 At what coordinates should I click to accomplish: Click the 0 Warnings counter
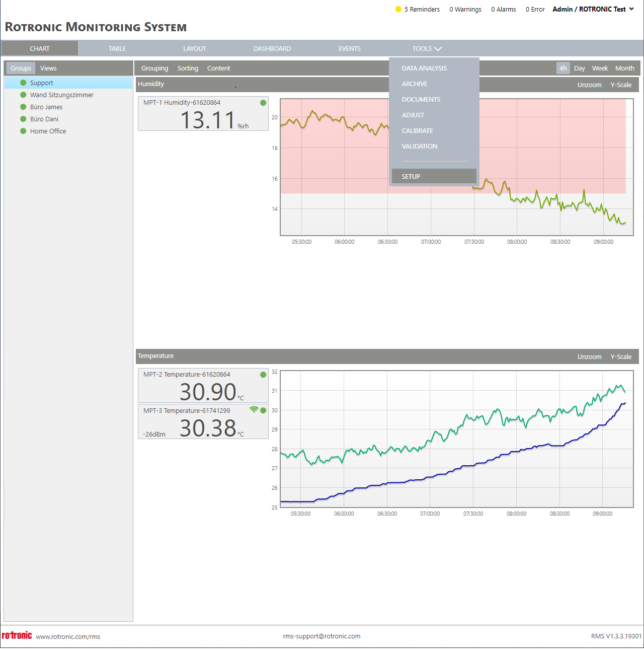tap(465, 9)
